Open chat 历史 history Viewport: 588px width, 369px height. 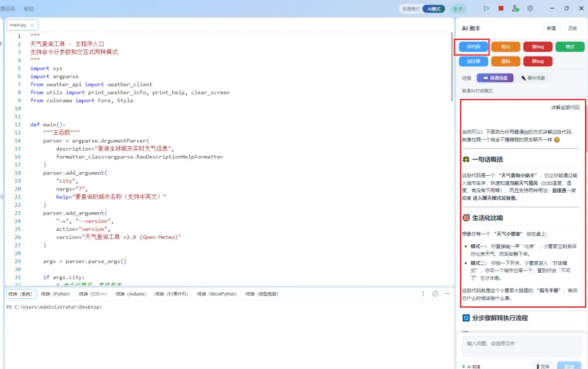click(572, 28)
